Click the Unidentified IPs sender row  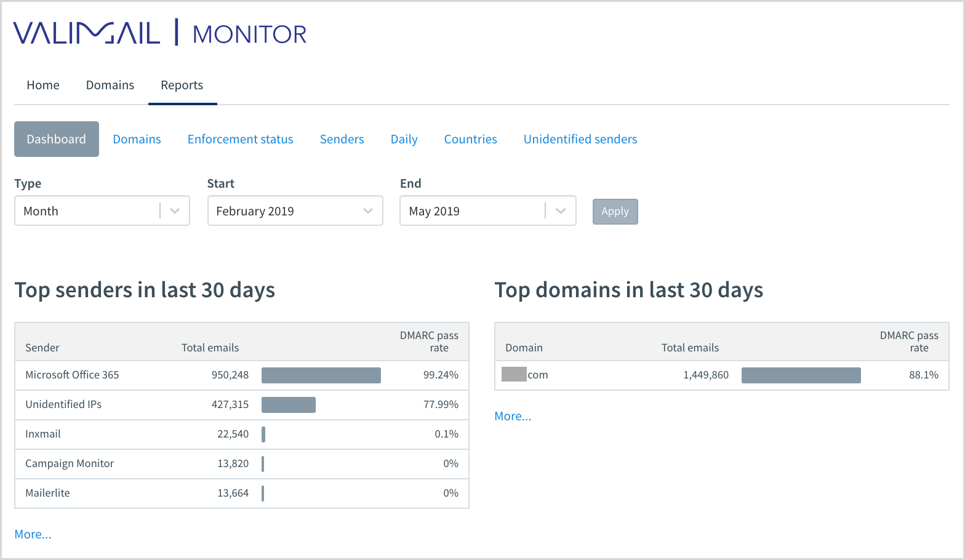click(x=63, y=404)
